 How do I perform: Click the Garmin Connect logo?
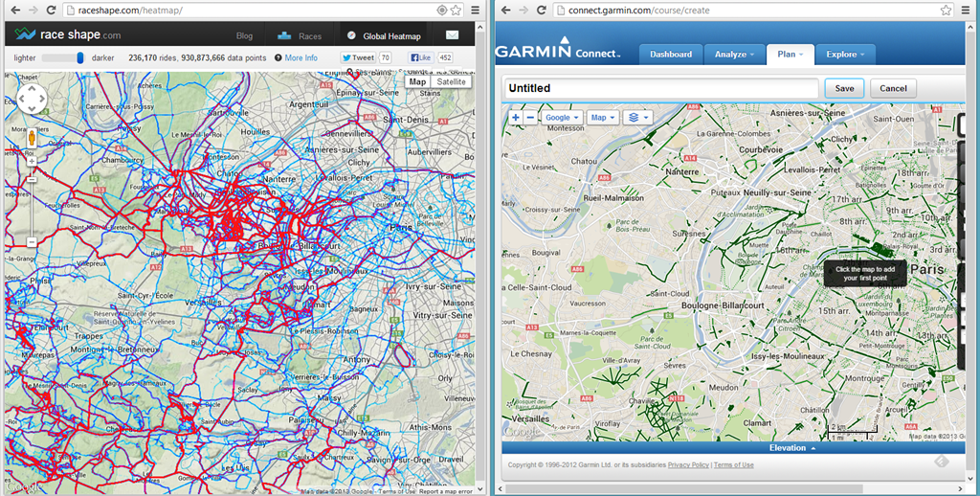coord(558,49)
